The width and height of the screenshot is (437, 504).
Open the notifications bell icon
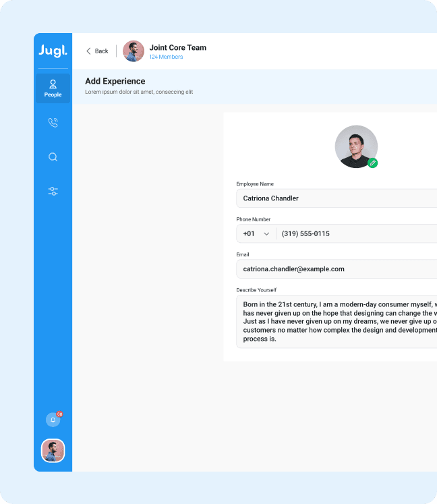[53, 420]
